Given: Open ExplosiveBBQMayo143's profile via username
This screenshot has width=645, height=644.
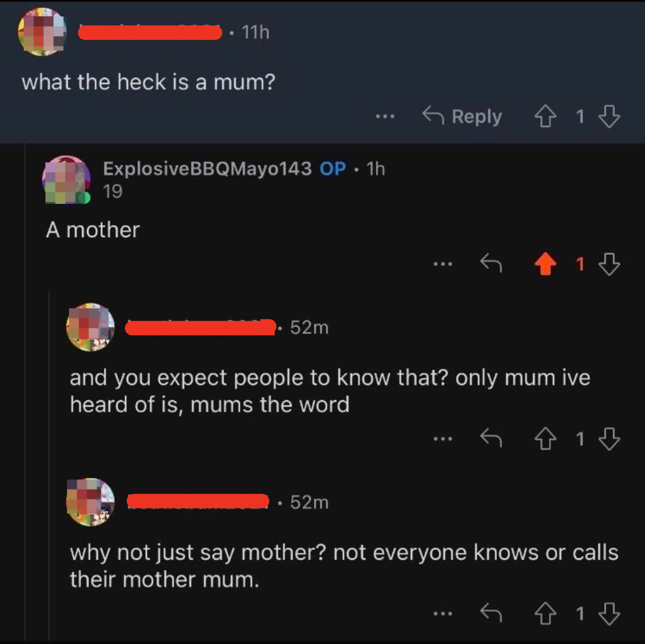Looking at the screenshot, I should point(207,168).
